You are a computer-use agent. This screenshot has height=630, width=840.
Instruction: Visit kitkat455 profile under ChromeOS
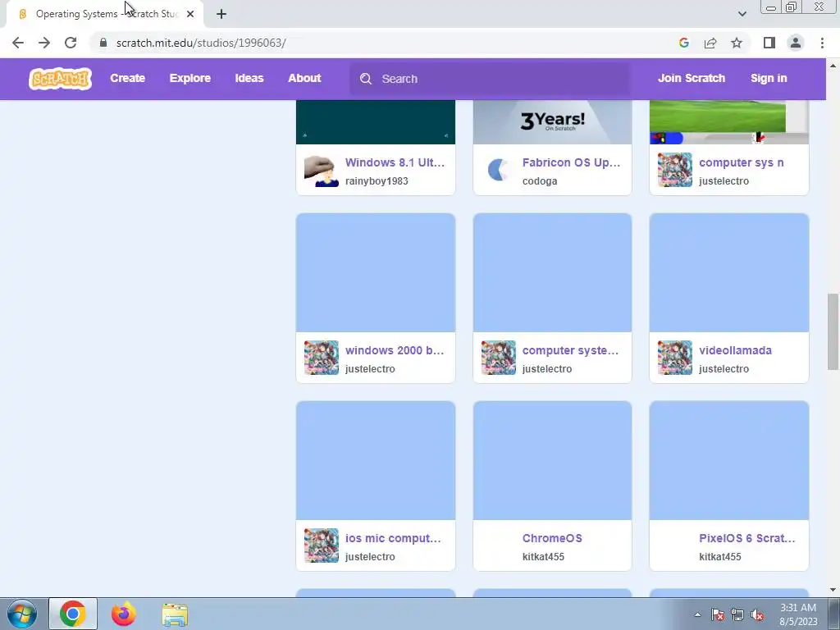[x=543, y=557]
